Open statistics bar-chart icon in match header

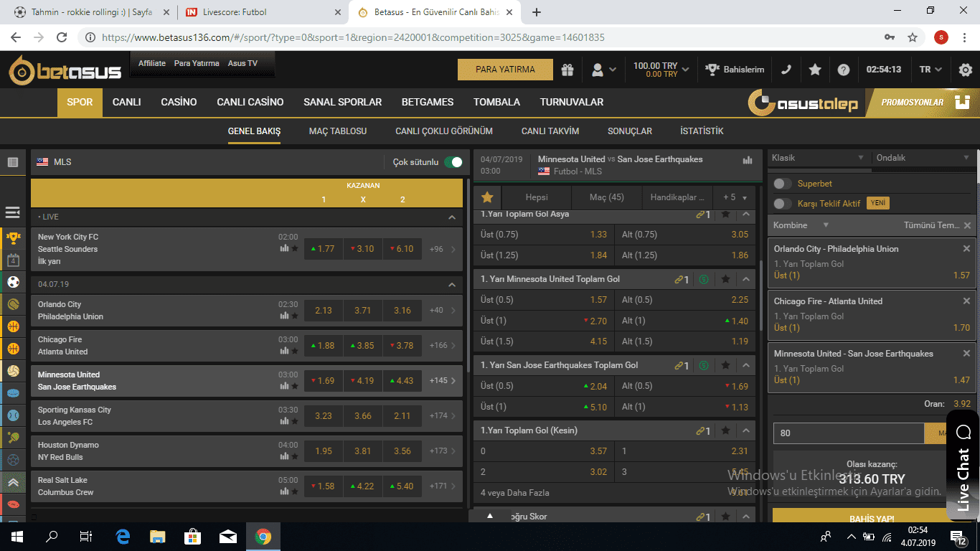[748, 160]
